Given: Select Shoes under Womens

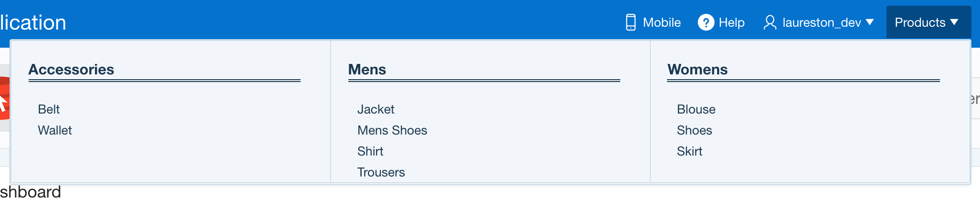Looking at the screenshot, I should coord(694,130).
